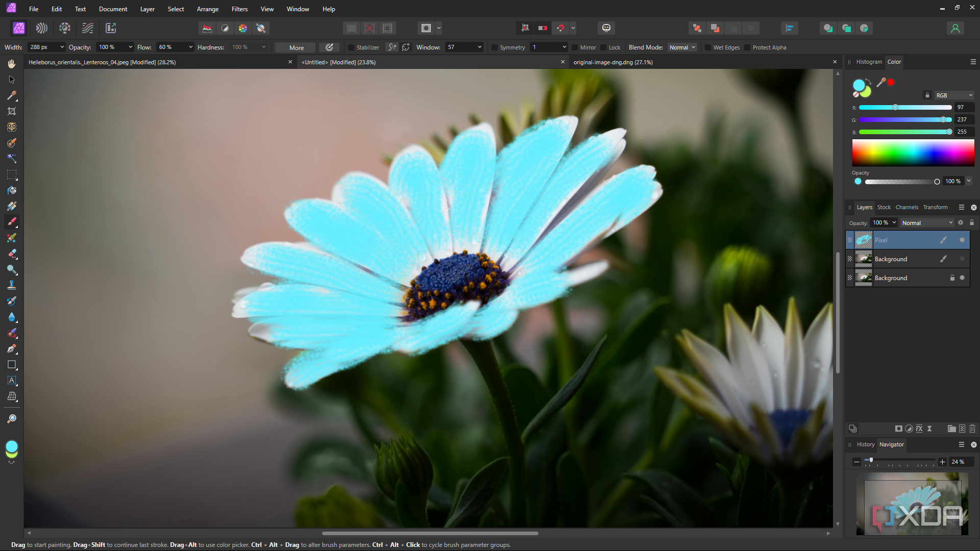Image resolution: width=980 pixels, height=551 pixels.
Task: Open the Flow percentage dropdown
Action: pos(191,47)
